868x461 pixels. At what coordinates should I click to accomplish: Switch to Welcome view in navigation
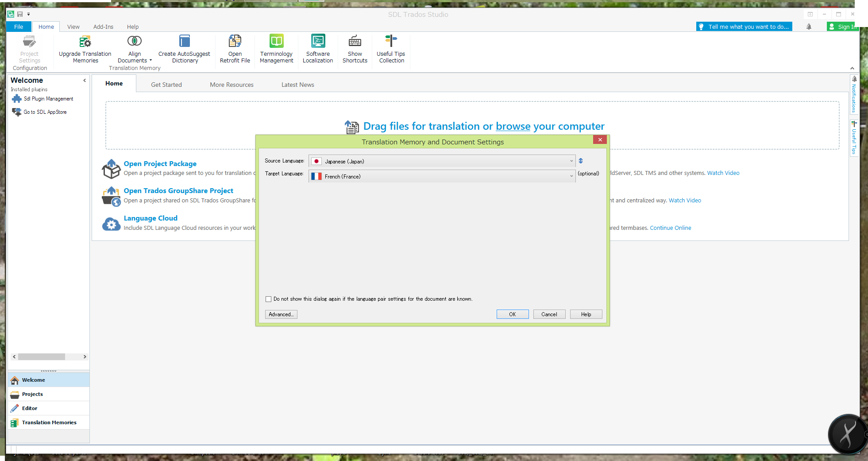(49, 380)
